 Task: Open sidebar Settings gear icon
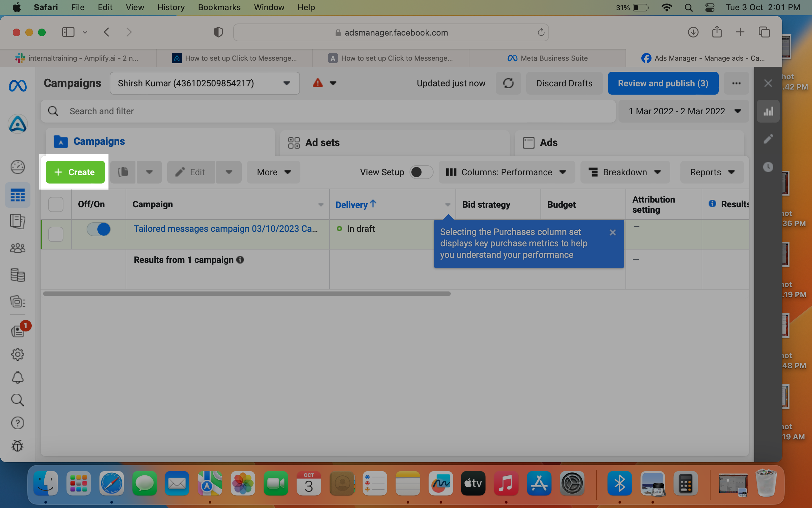17,354
